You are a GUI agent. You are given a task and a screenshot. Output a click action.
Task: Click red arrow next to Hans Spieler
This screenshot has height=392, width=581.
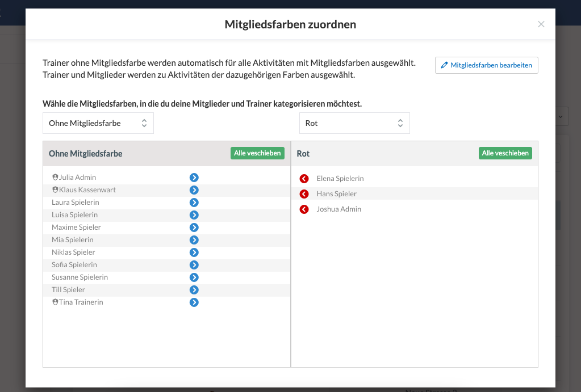click(x=304, y=194)
